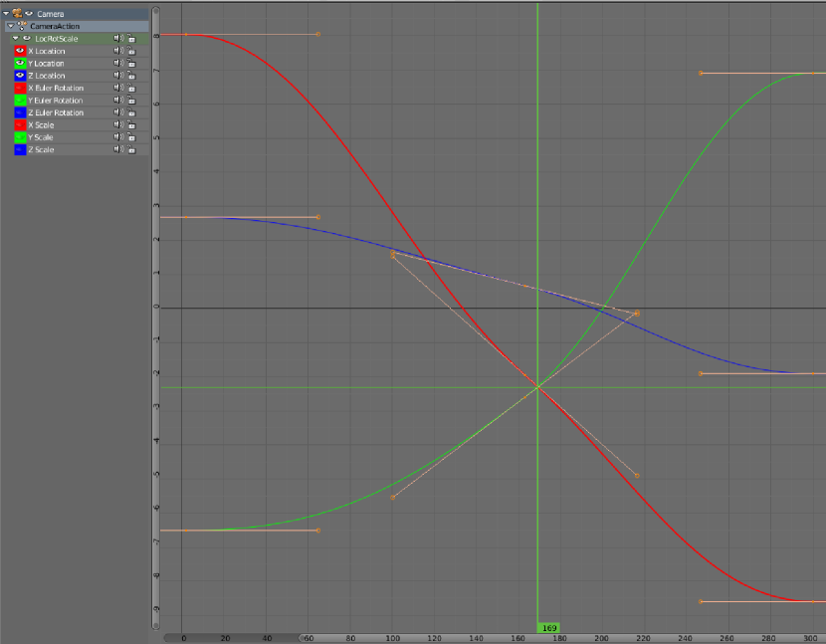The height and width of the screenshot is (644, 826).
Task: Mute the Z Euler Rotation channel
Action: click(x=117, y=112)
